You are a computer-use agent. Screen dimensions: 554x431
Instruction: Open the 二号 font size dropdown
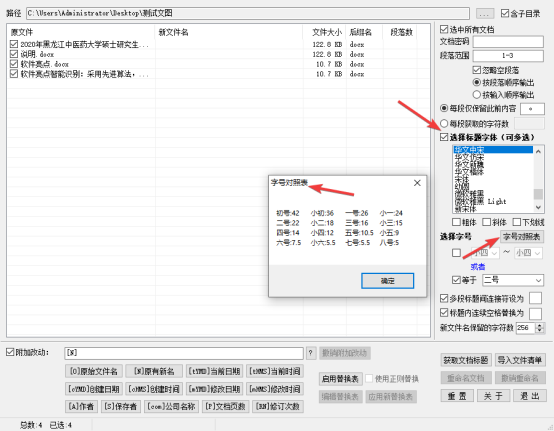(x=513, y=280)
